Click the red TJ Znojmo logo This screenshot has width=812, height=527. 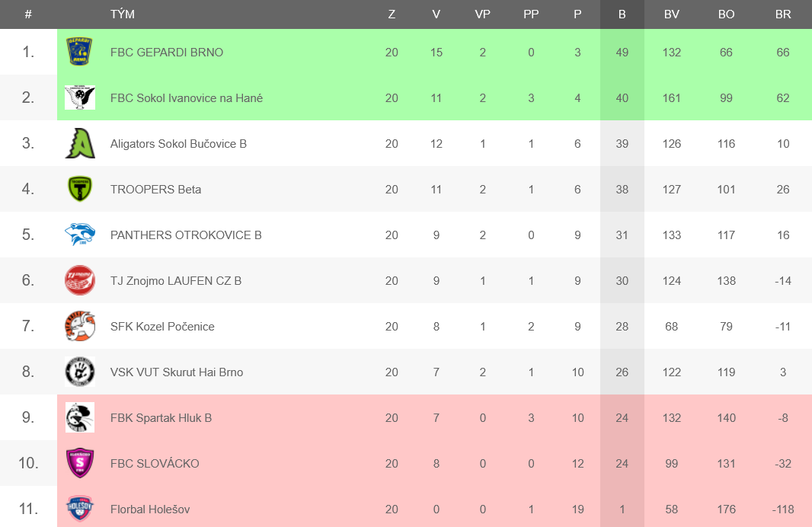[x=80, y=280]
